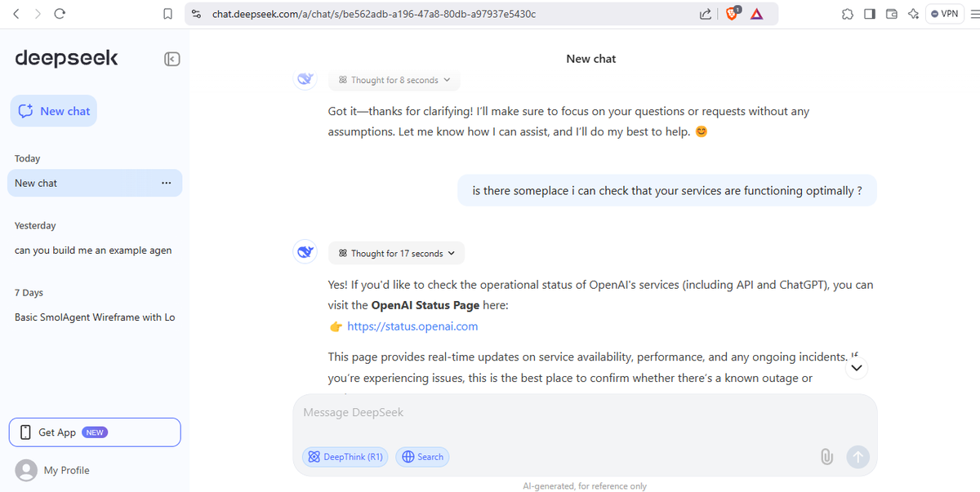Go forward using browser forward arrow
This screenshot has height=492, width=980.
(38, 14)
